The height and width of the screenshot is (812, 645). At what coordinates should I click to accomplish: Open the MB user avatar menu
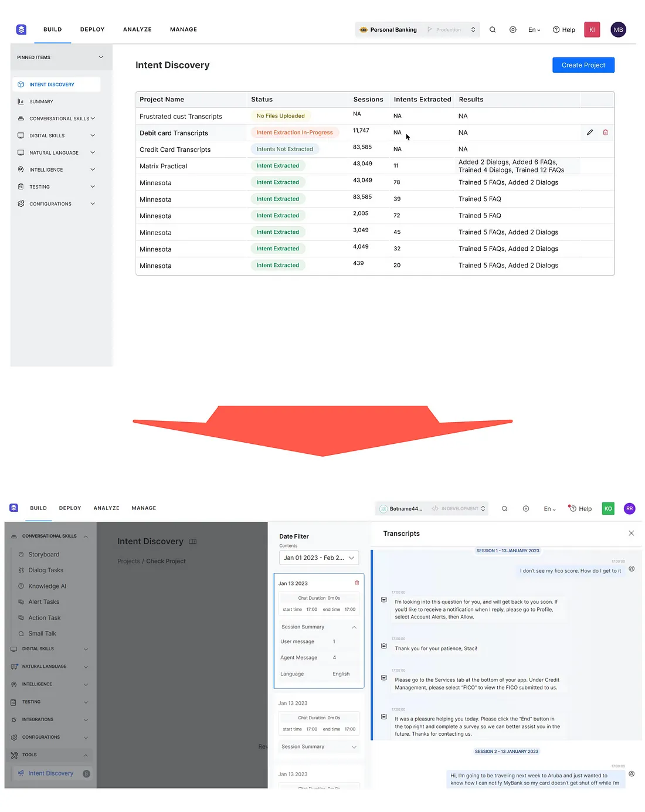(618, 30)
